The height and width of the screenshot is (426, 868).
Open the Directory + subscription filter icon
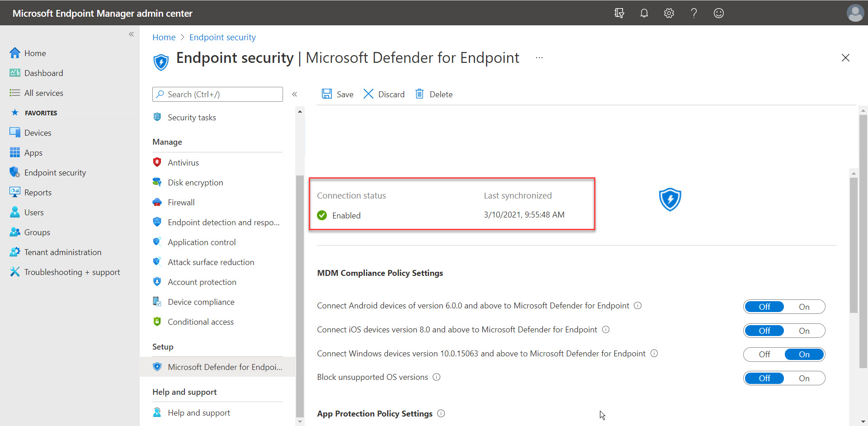[x=619, y=13]
